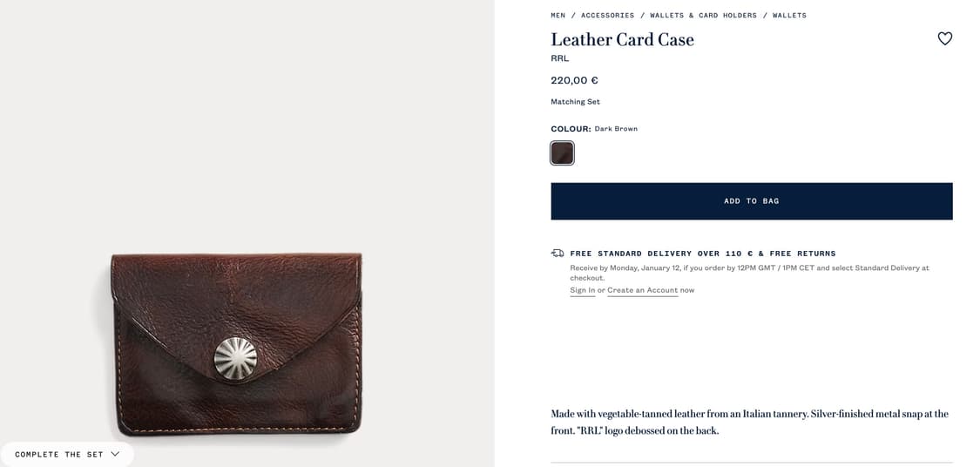Select the final WALLETS breadcrumb
Image resolution: width=980 pixels, height=467 pixels.
(x=789, y=15)
